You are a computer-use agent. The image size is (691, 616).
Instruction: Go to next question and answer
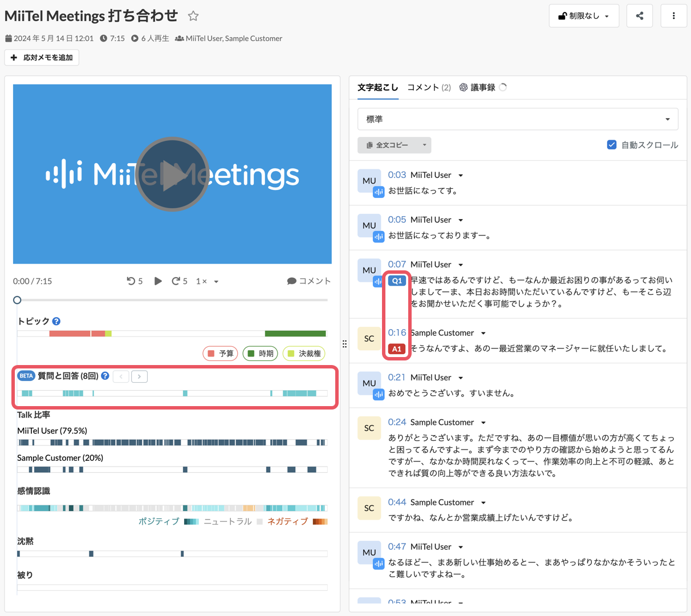(x=139, y=376)
